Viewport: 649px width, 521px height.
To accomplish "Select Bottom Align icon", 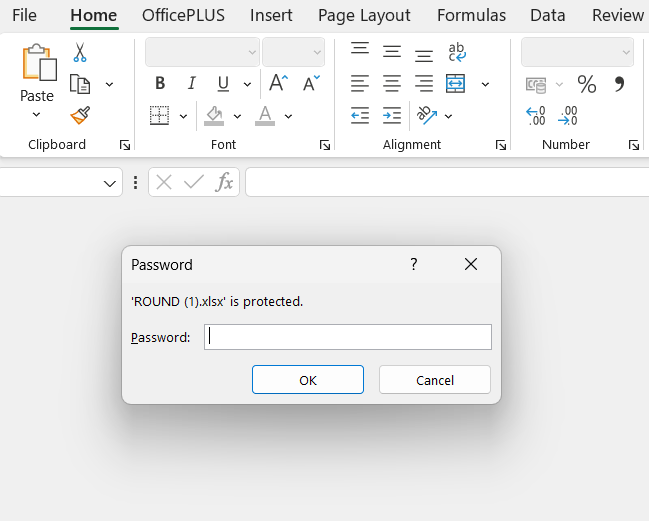I will (x=424, y=55).
